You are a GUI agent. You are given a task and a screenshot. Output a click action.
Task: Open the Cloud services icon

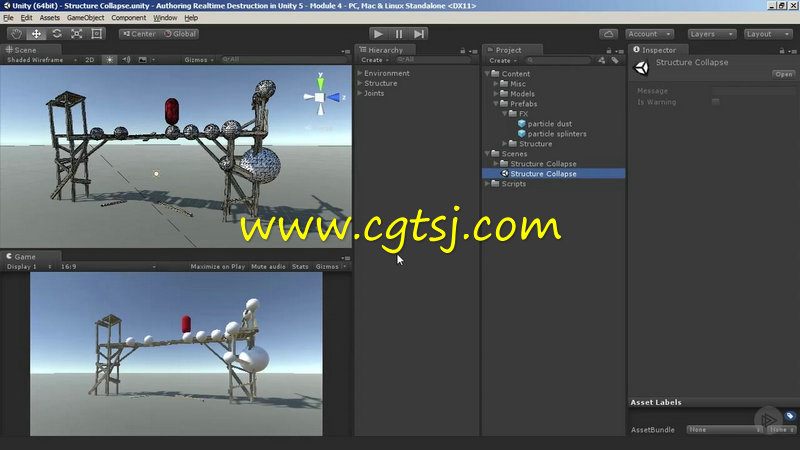pos(608,34)
